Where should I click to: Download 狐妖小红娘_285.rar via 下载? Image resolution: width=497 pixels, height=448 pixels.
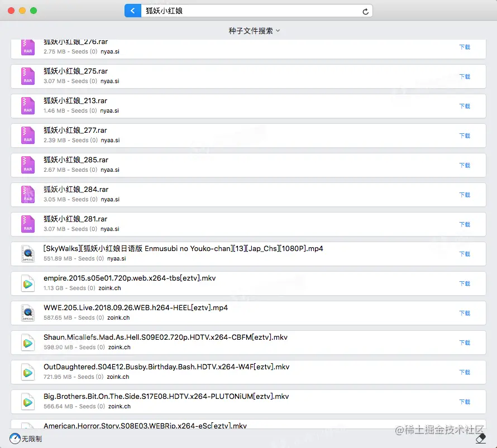click(465, 165)
